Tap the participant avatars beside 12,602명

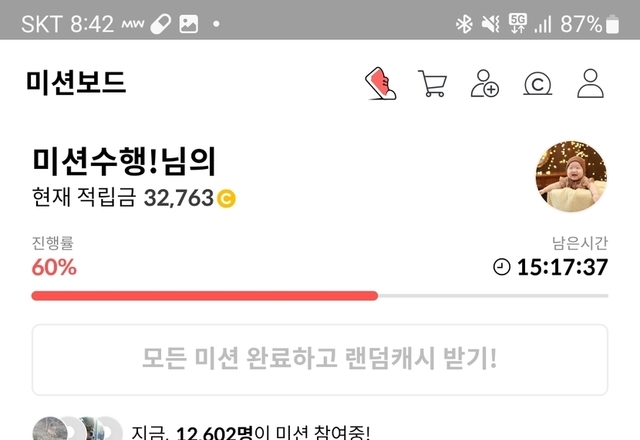pyautogui.click(x=78, y=429)
